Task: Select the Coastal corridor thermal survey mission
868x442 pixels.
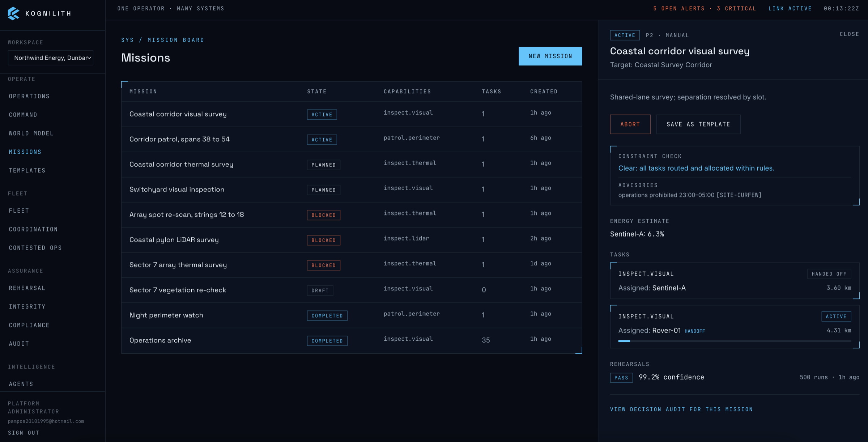Action: click(x=352, y=164)
